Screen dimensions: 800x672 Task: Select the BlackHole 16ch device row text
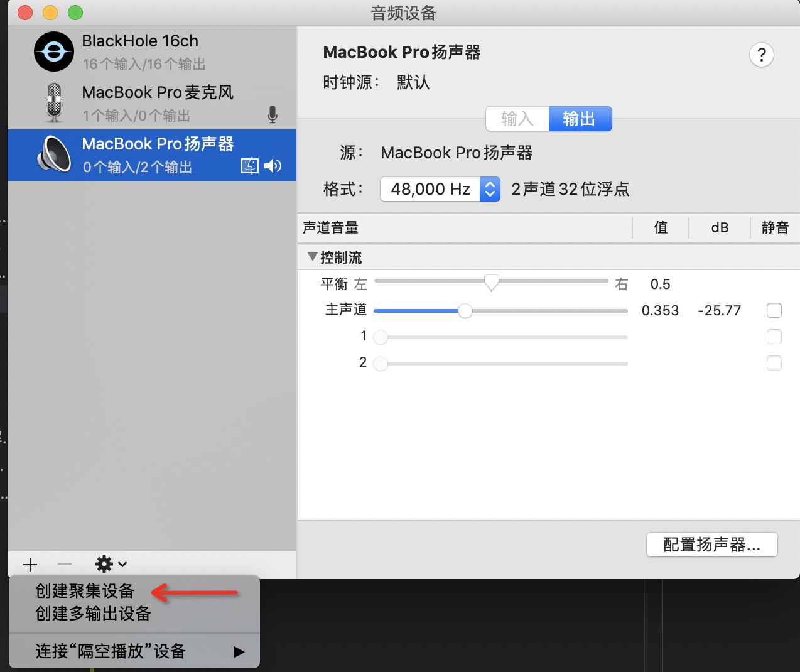click(x=140, y=41)
